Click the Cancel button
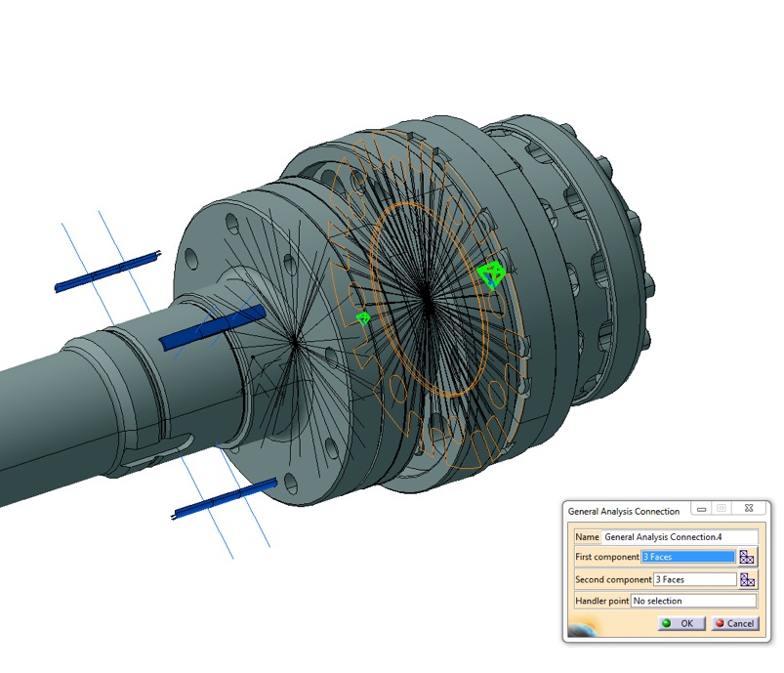The width and height of the screenshot is (784, 673). [x=735, y=623]
